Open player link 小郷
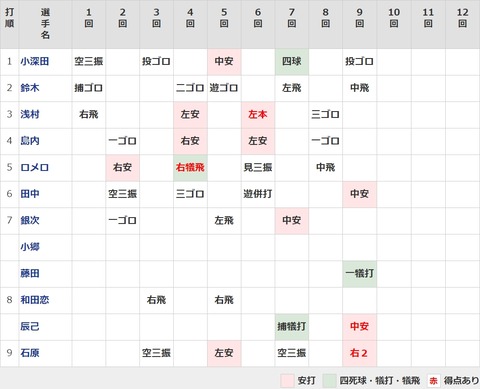The width and height of the screenshot is (480, 389). point(30,247)
